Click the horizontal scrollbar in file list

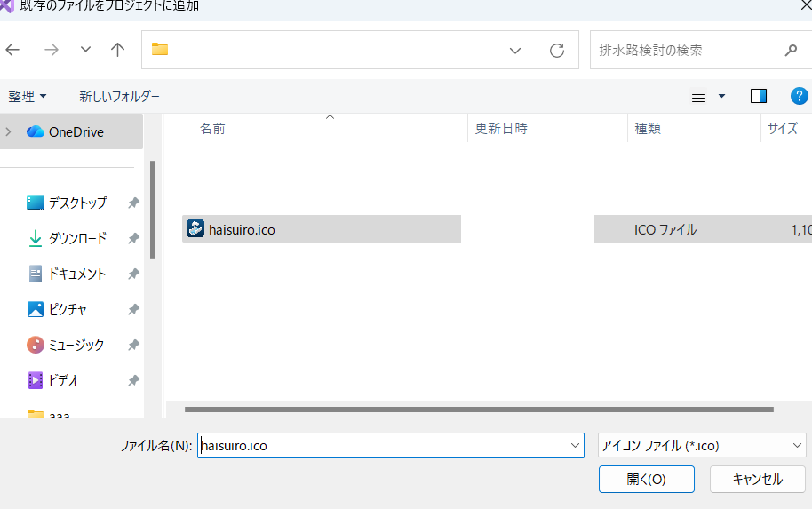(x=479, y=410)
